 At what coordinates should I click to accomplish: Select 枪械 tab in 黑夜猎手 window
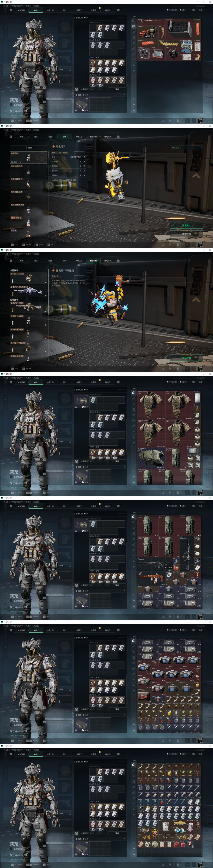pyautogui.click(x=21, y=137)
